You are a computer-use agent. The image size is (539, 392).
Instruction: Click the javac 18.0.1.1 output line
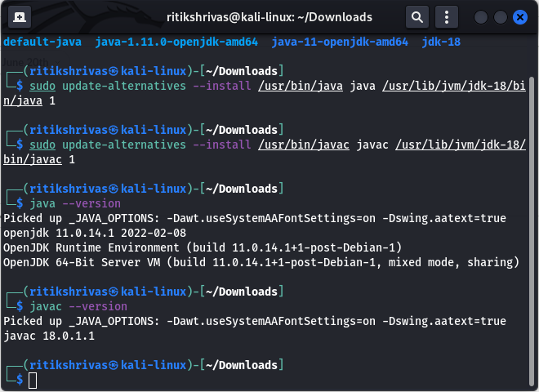click(49, 336)
